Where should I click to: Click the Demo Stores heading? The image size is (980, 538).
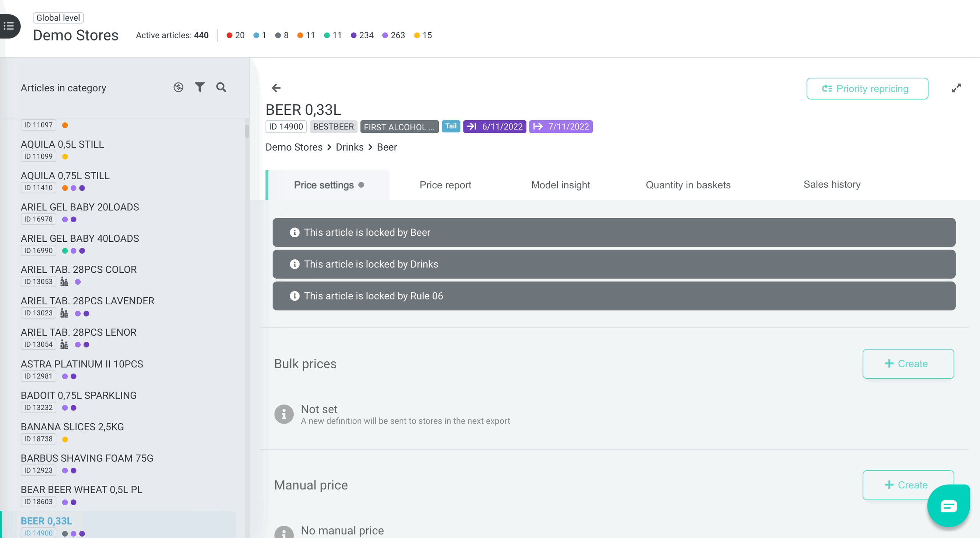pos(76,35)
